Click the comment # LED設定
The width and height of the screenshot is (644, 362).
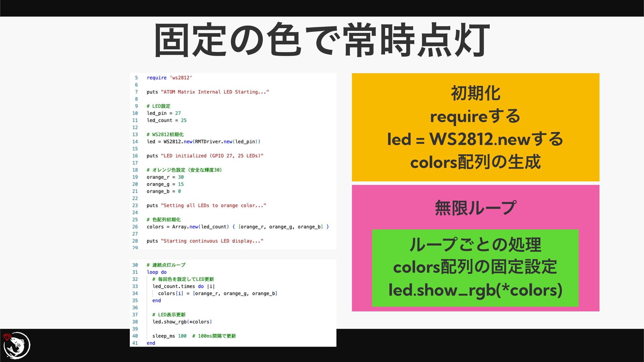158,106
